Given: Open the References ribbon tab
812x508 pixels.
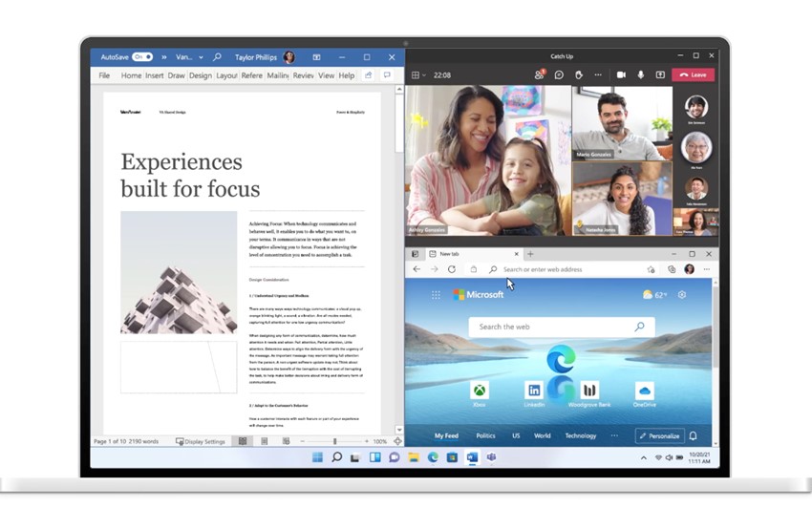Looking at the screenshot, I should (x=251, y=75).
